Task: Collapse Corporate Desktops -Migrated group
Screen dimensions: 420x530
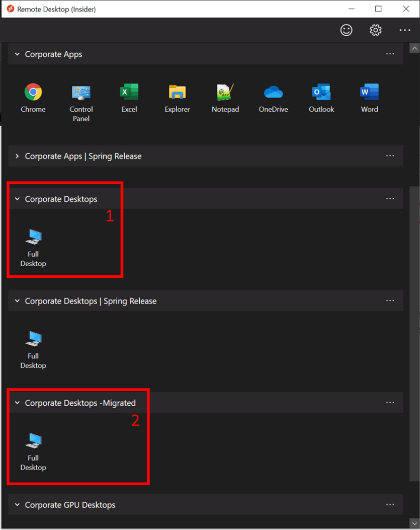Action: pyautogui.click(x=17, y=403)
